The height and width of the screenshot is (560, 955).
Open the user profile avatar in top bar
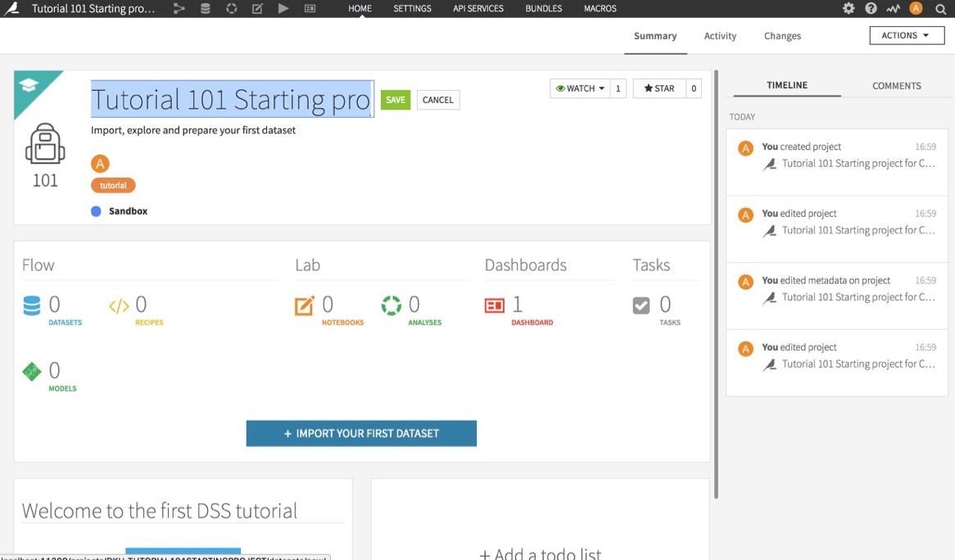pos(916,8)
